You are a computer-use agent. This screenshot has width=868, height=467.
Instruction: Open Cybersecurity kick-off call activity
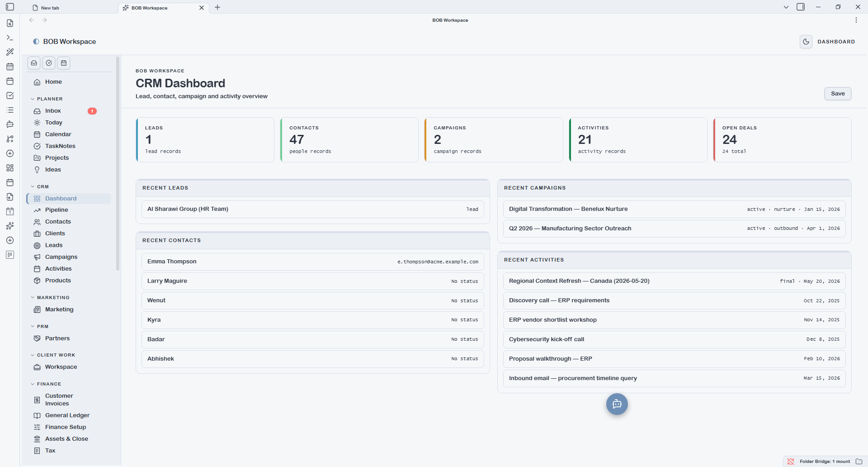pos(675,339)
